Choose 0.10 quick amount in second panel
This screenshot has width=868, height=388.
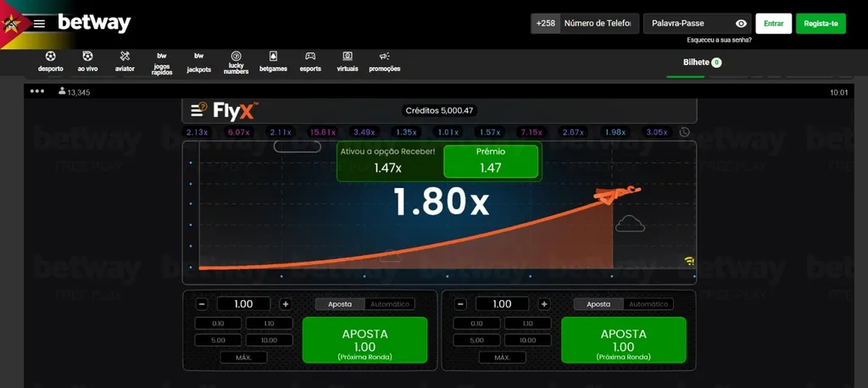476,324
